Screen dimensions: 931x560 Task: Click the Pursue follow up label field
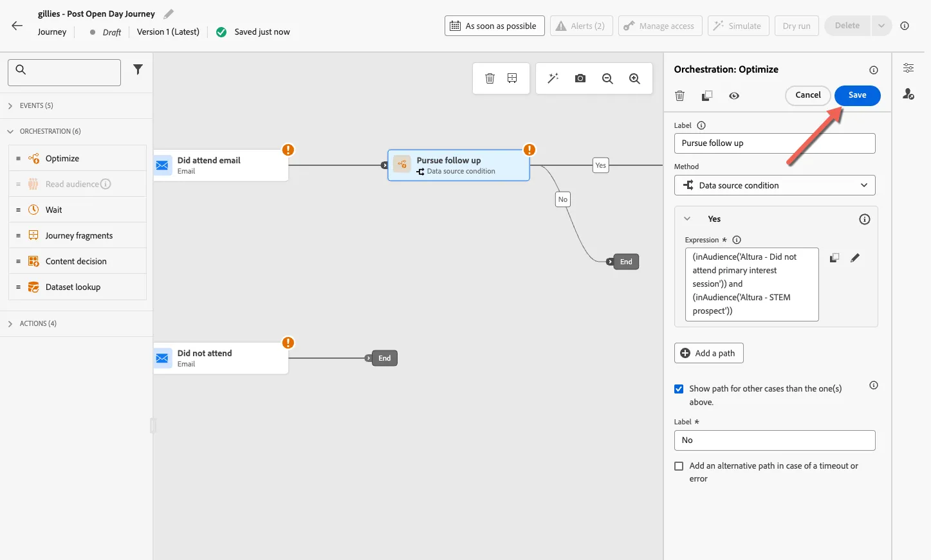(x=775, y=143)
